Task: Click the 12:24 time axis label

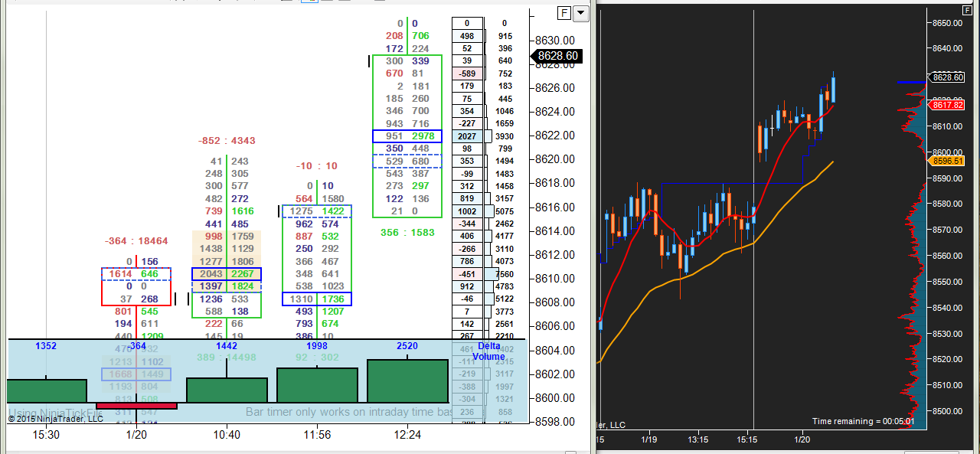Action: click(407, 435)
